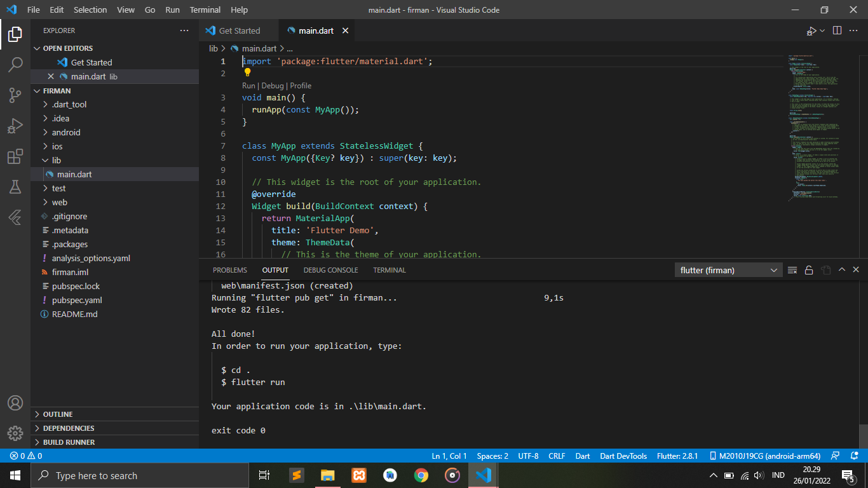Clear the output panel

click(792, 270)
